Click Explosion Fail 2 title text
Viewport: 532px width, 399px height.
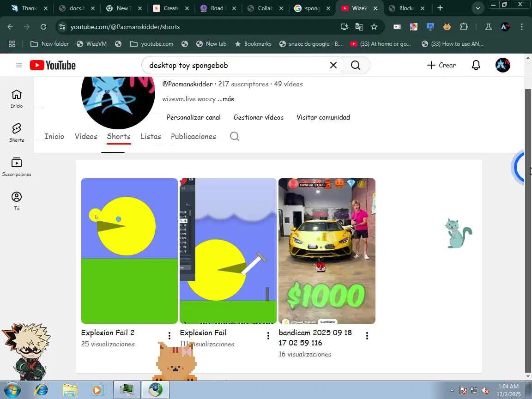(108, 332)
